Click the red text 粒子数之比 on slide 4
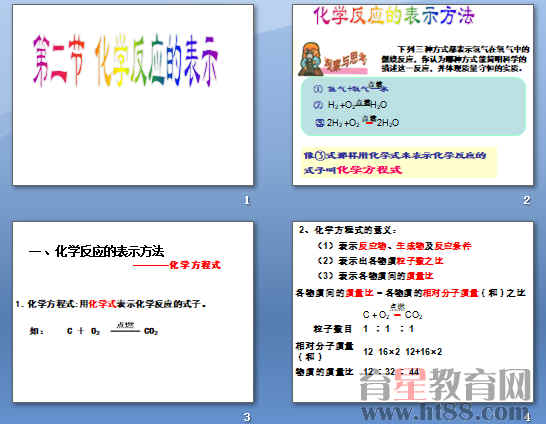Image resolution: width=546 pixels, height=424 pixels. point(420,261)
